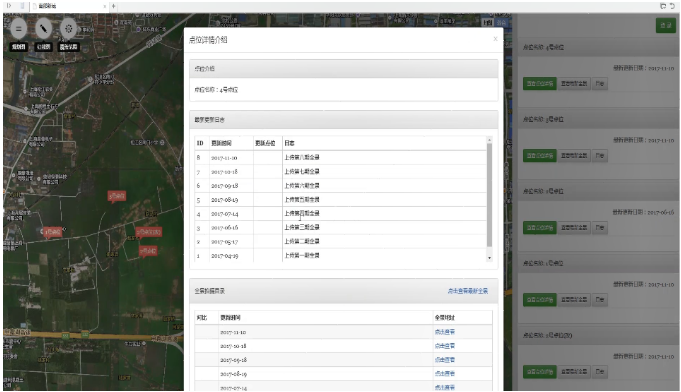Open the round menu icon with two lines
The image size is (681, 392).
point(18,29)
